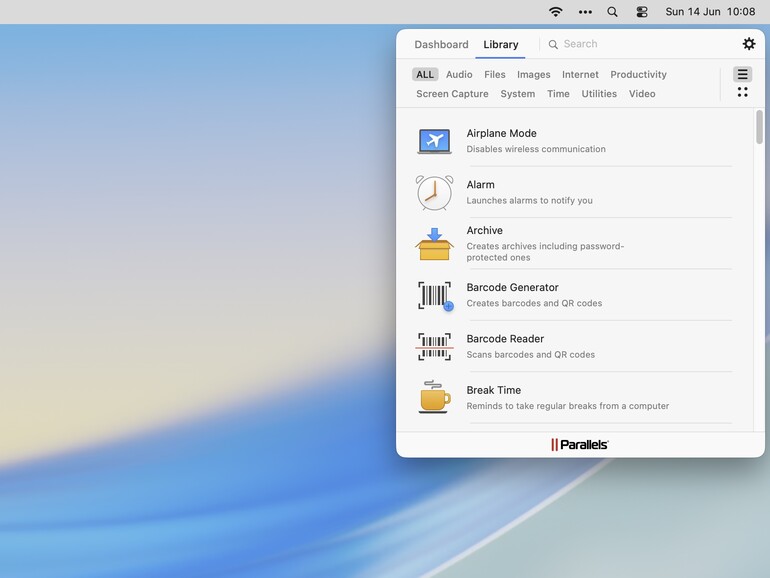Screen dimensions: 770x578
Task: Filter tools by Productivity category
Action: (x=638, y=75)
